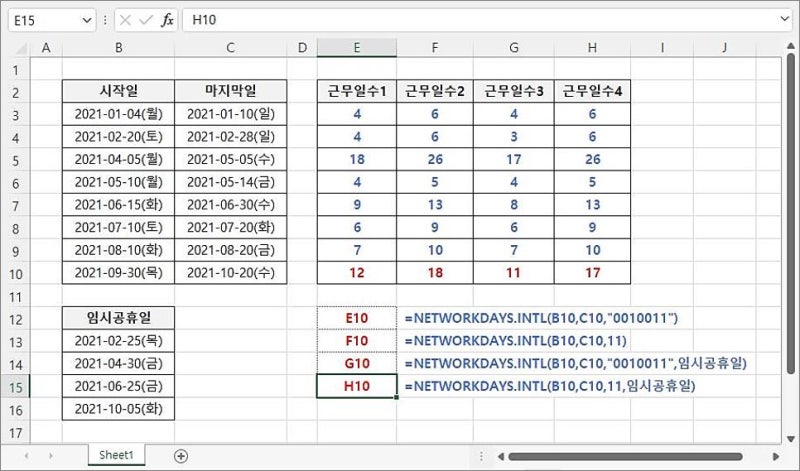Select column E header

[357, 48]
